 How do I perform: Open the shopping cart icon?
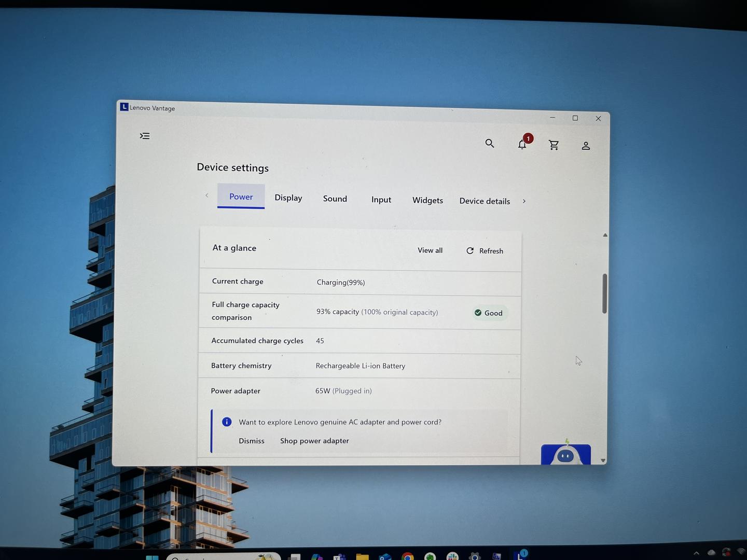(554, 145)
